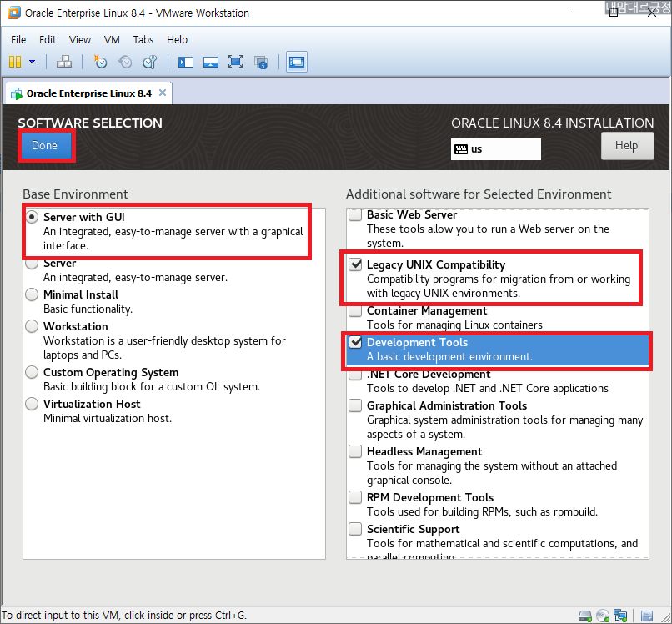Select Minimal Install radio button
This screenshot has height=624, width=672.
(32, 294)
